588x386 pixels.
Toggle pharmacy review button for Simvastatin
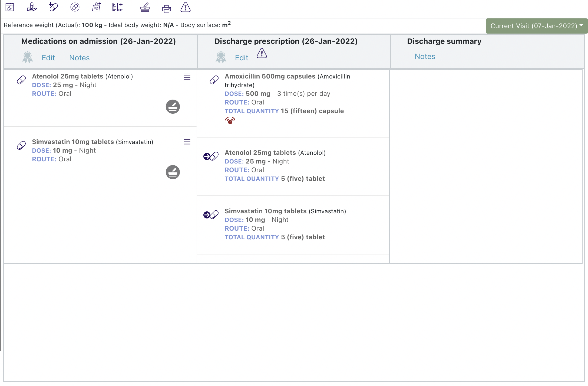pos(173,172)
